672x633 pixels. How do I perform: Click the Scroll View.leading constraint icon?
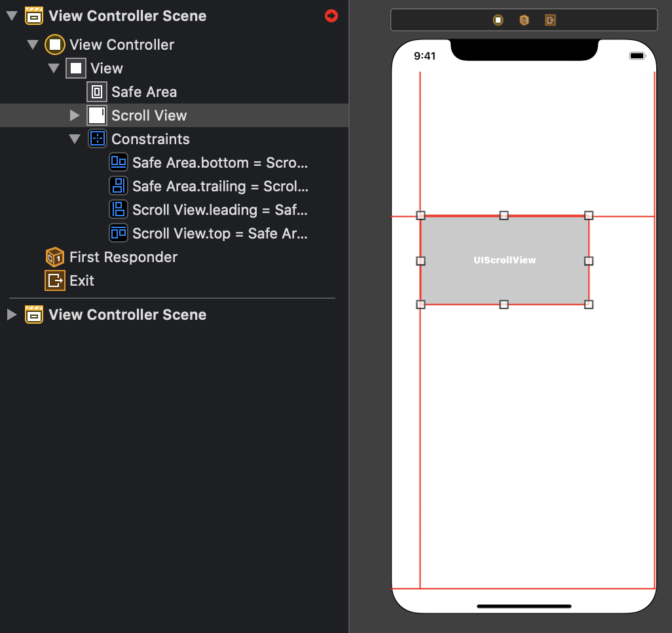pyautogui.click(x=119, y=210)
